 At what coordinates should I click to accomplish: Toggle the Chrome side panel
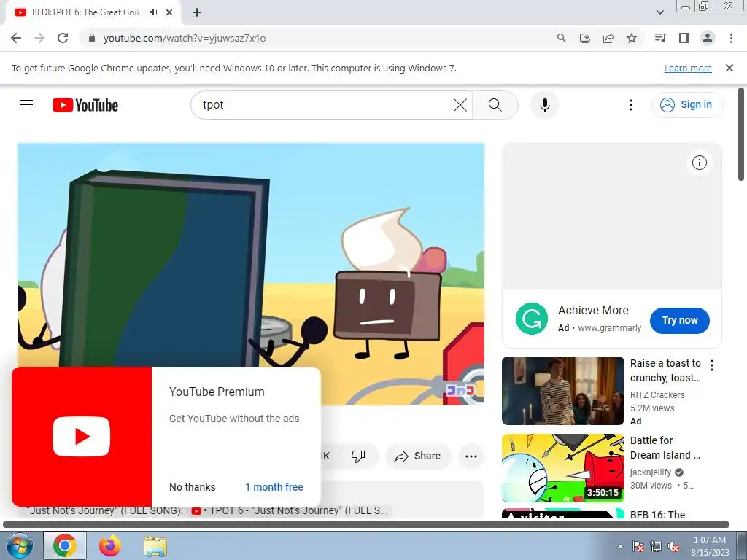tap(684, 38)
